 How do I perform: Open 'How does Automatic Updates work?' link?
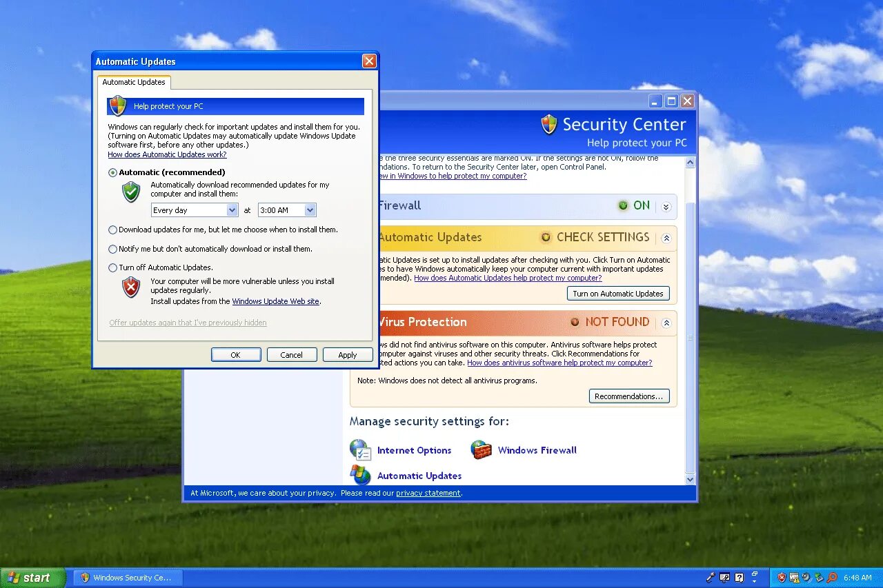pos(167,154)
